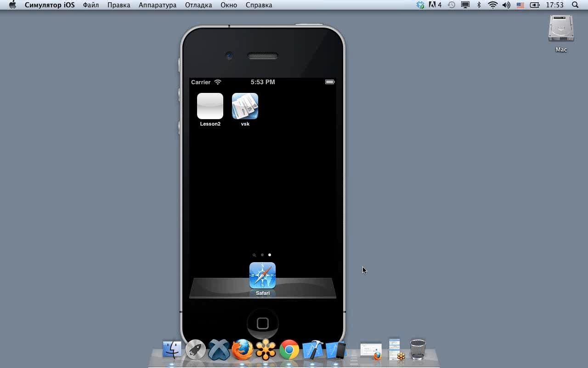588x368 pixels.
Task: Click the volume speaker icon
Action: point(506,5)
